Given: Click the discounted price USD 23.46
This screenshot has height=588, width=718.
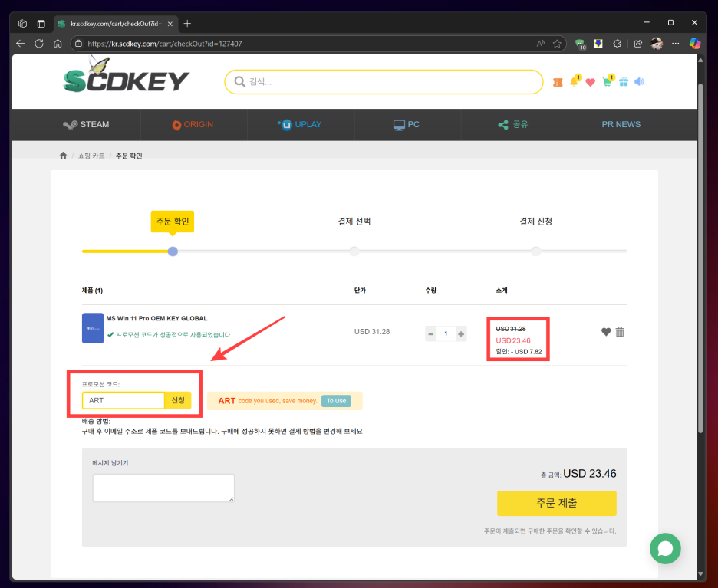Looking at the screenshot, I should [513, 340].
